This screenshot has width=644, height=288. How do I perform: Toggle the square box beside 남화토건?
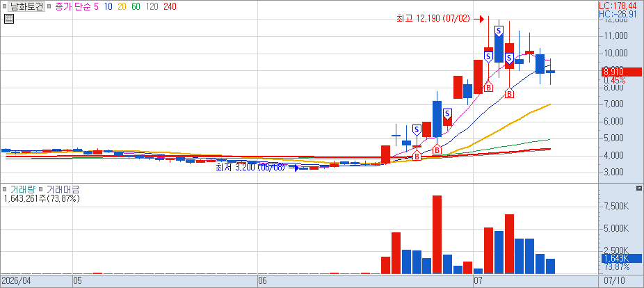(x=4, y=6)
